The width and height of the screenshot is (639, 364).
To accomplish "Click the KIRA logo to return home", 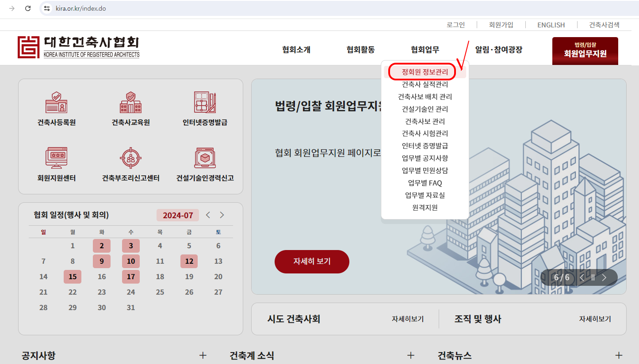I will 79,47.
